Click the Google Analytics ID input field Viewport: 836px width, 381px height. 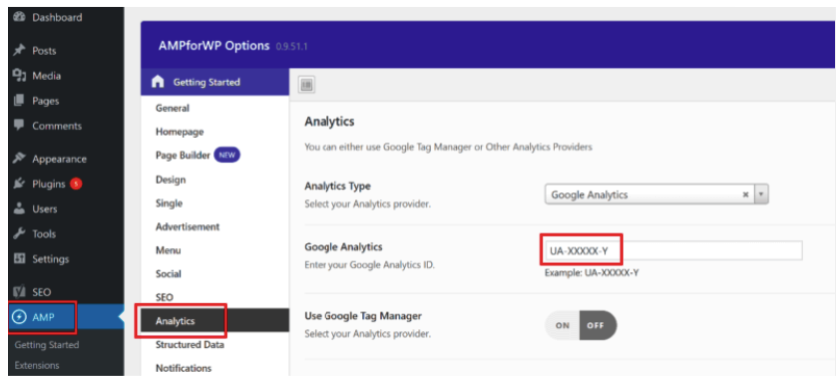(x=673, y=250)
